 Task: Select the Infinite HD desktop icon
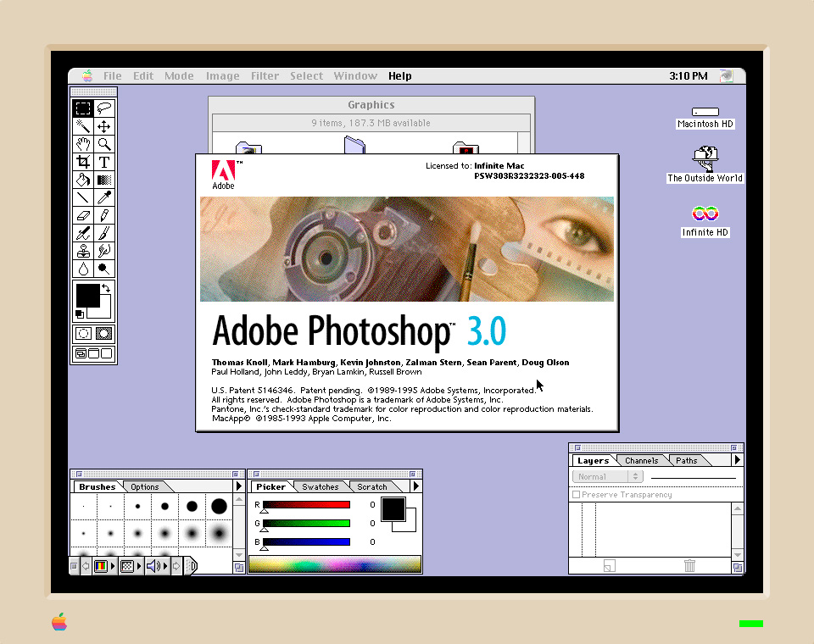[x=705, y=221]
